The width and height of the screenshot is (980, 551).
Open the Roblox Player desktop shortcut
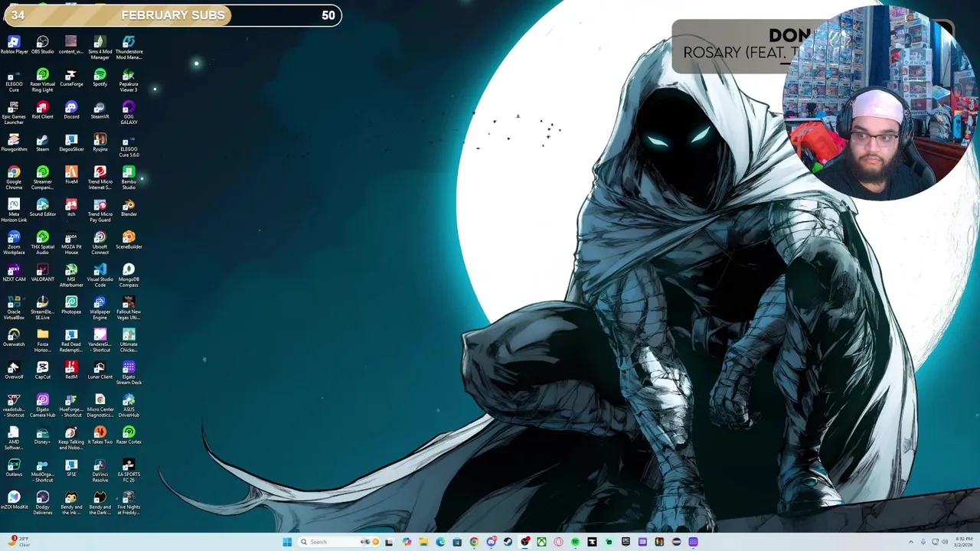pyautogui.click(x=14, y=45)
